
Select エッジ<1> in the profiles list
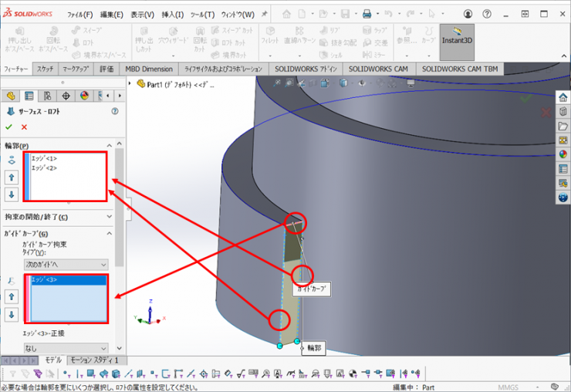tap(44, 158)
